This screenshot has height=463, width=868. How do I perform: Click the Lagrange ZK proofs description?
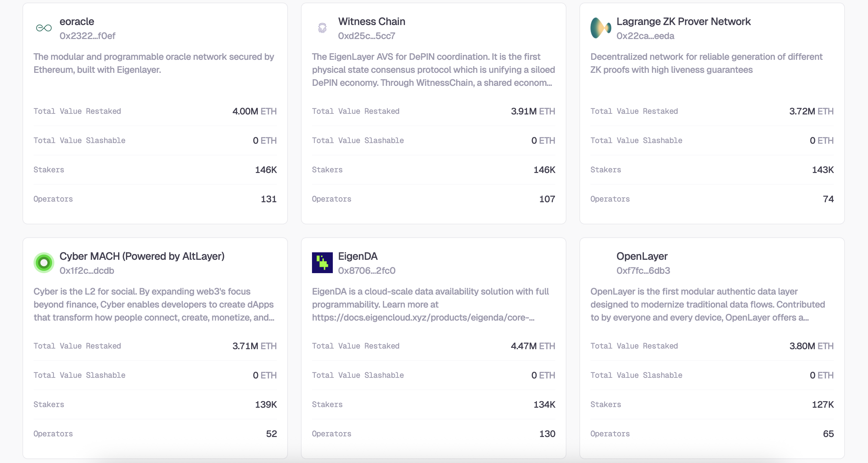pos(706,63)
